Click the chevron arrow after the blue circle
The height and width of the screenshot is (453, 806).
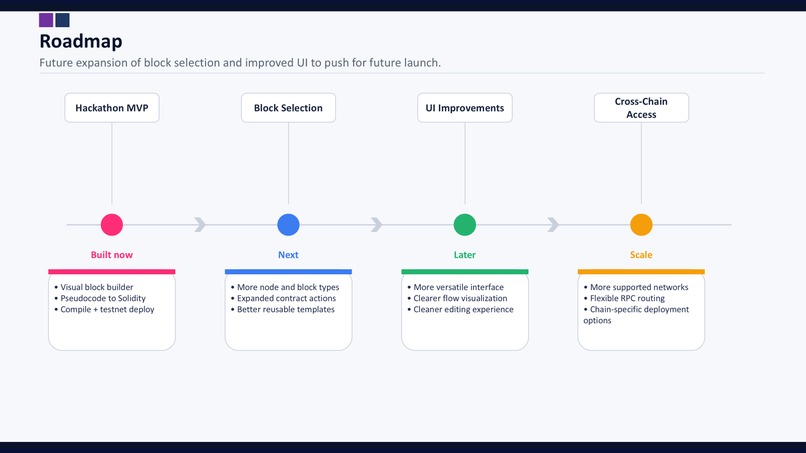pyautogui.click(x=376, y=225)
